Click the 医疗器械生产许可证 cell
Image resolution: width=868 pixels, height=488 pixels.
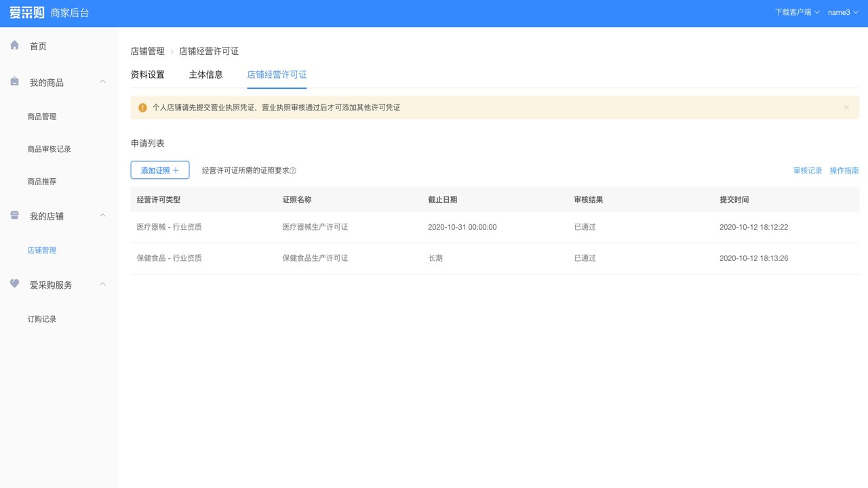point(315,227)
